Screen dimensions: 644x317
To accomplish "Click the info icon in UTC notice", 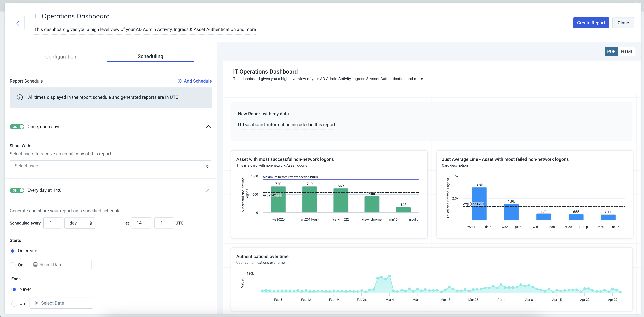I will pos(20,98).
